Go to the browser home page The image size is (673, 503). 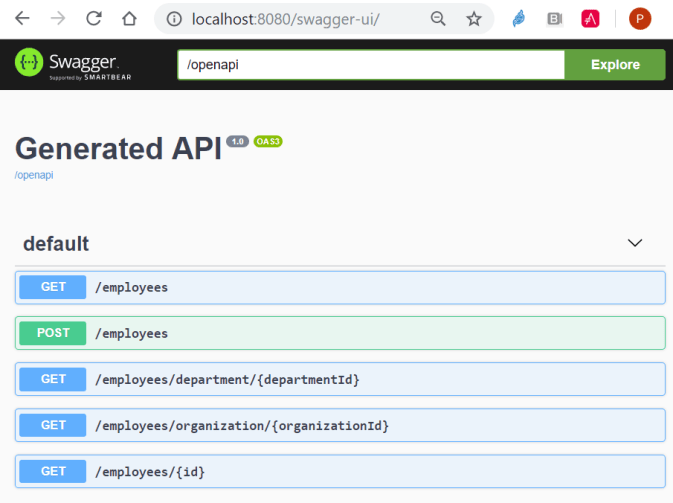coord(129,19)
